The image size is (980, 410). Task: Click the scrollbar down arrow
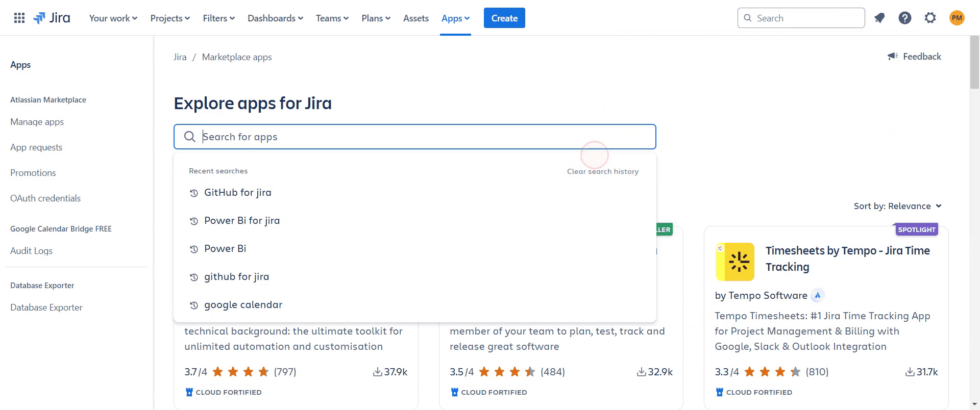tap(975, 404)
